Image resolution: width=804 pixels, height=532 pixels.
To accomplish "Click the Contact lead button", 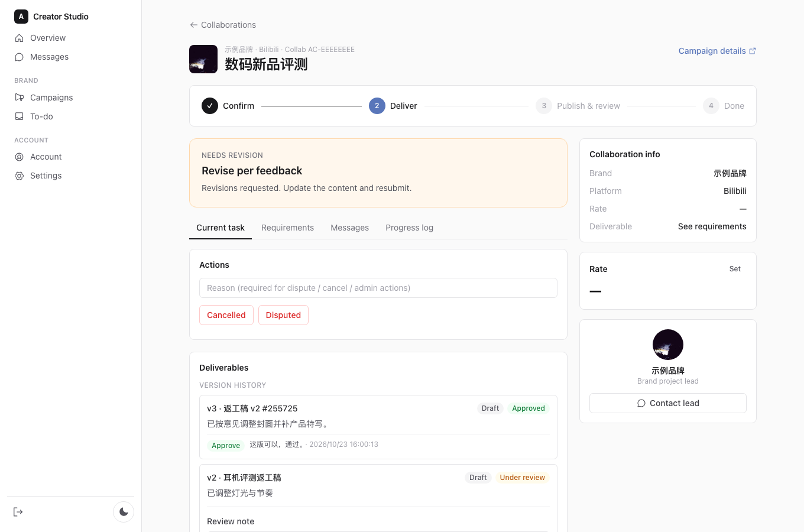I will 668,403.
